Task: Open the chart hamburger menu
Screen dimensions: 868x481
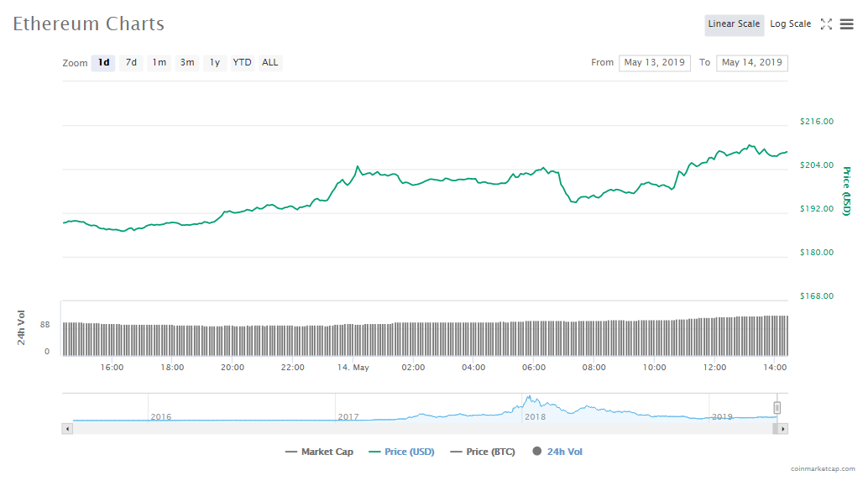Action: [x=846, y=24]
